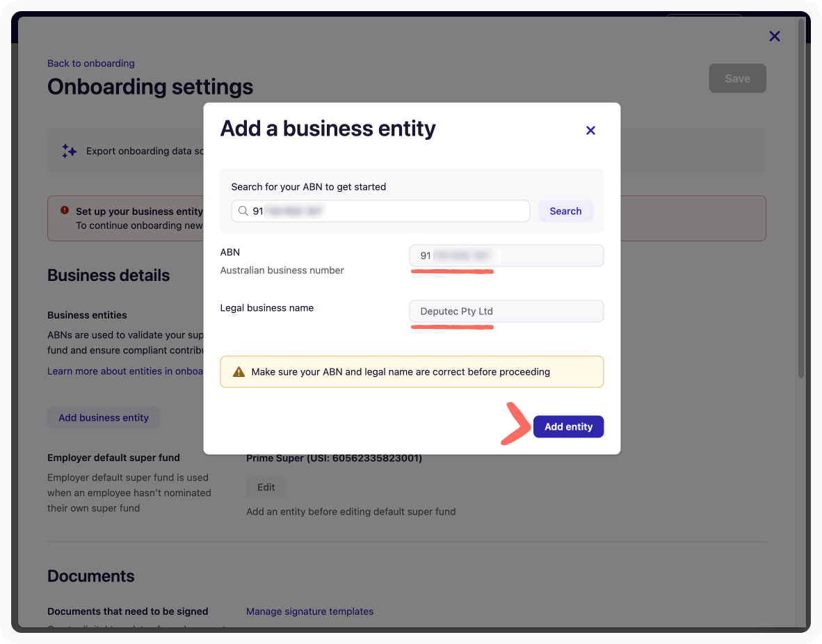Click the ABN search text field
The width and height of the screenshot is (822, 644).
pos(389,211)
